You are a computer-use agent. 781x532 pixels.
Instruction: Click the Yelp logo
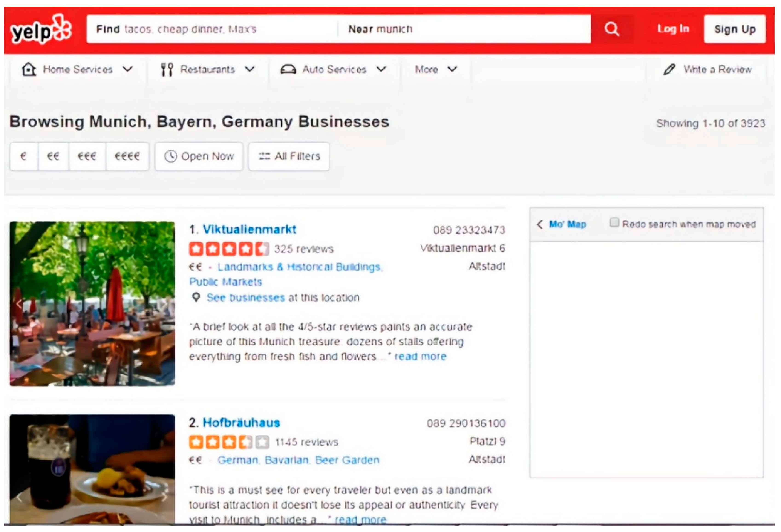tap(41, 29)
